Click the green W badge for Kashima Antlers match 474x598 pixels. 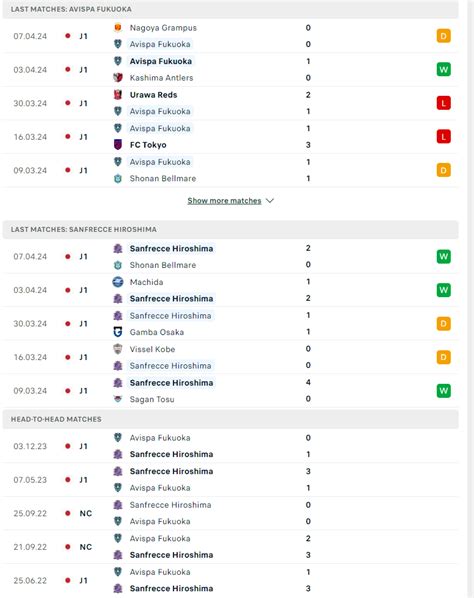[x=443, y=69]
